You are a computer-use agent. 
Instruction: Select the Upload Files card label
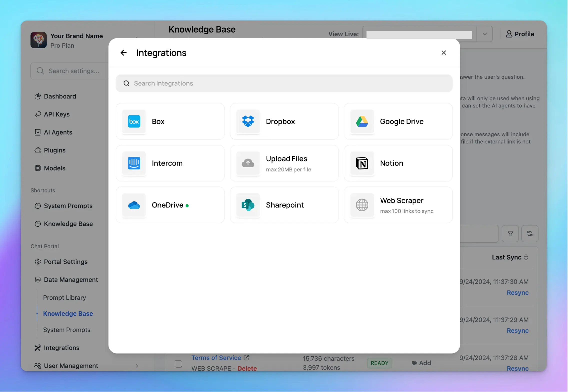coord(286,159)
